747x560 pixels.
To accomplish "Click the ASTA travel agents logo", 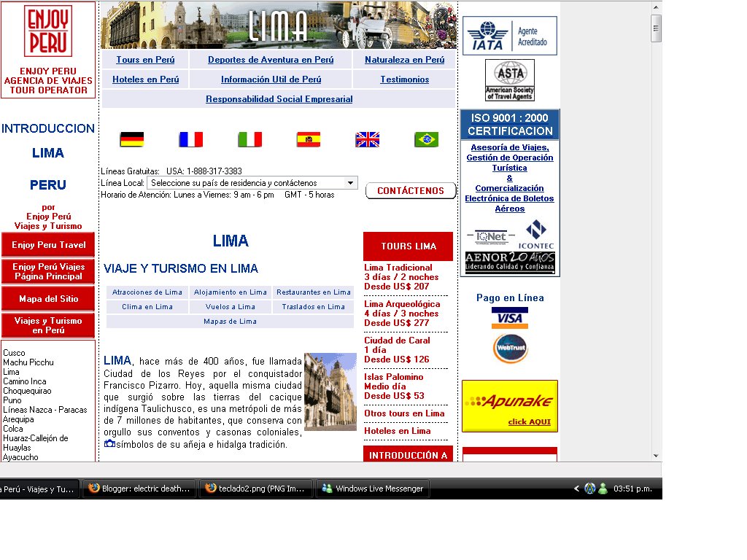I will pyautogui.click(x=510, y=80).
